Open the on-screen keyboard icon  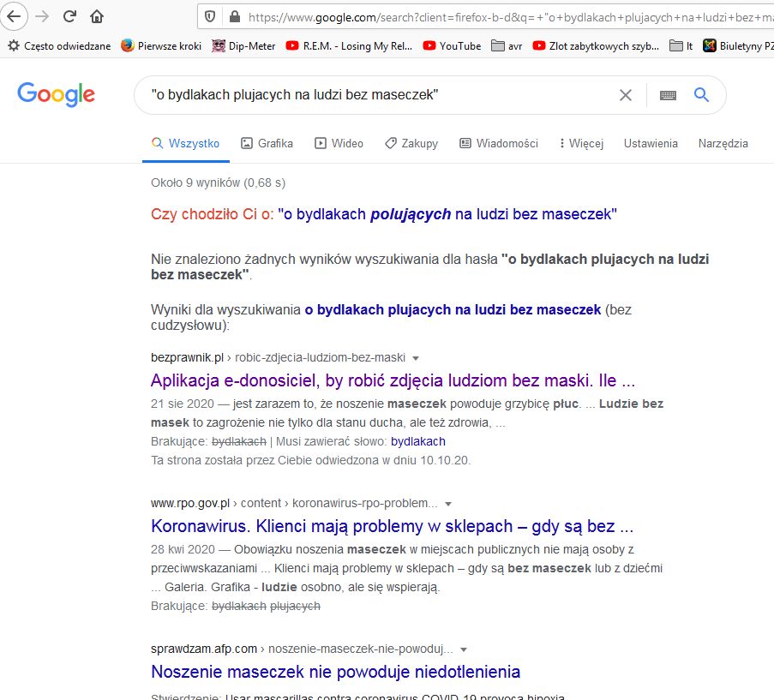pyautogui.click(x=668, y=95)
